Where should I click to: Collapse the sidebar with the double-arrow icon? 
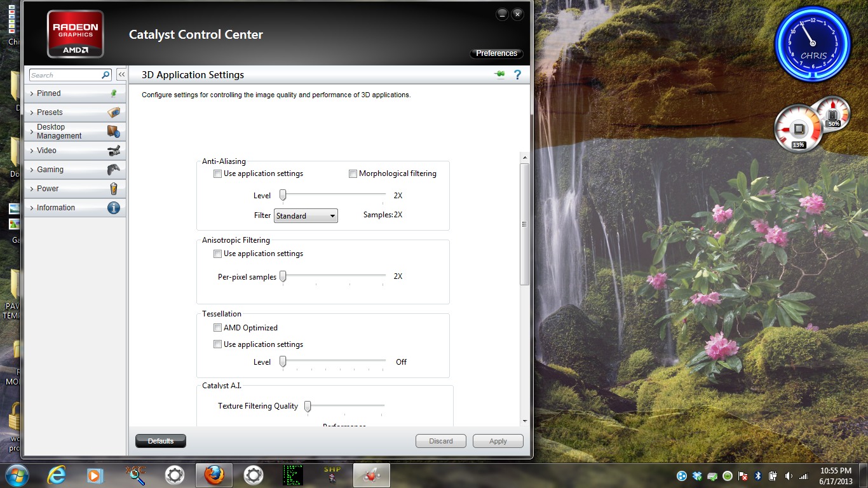pyautogui.click(x=121, y=75)
